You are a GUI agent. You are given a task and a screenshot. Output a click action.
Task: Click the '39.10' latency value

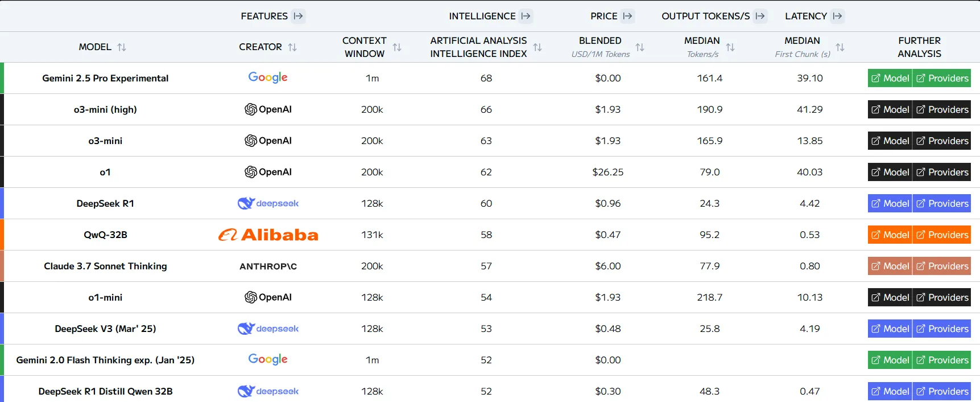810,78
